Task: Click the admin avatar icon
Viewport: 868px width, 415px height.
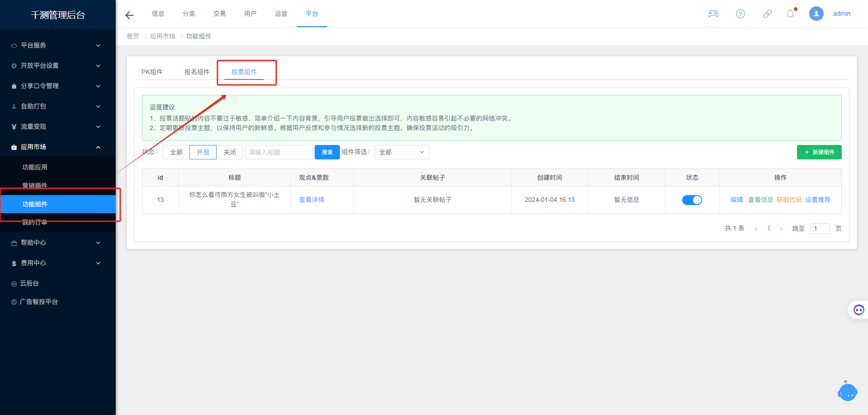Action: tap(816, 14)
